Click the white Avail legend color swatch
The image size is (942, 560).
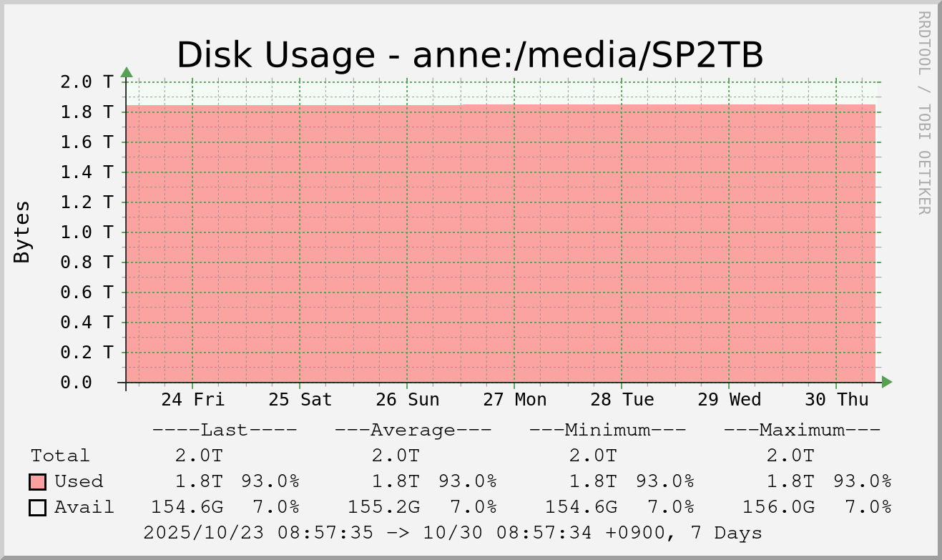click(38, 507)
